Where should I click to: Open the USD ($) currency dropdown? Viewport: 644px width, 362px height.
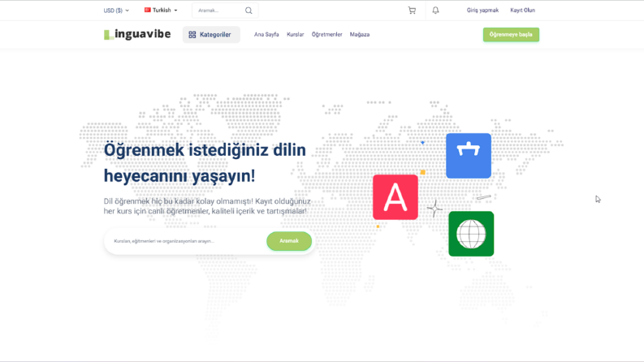(x=116, y=11)
